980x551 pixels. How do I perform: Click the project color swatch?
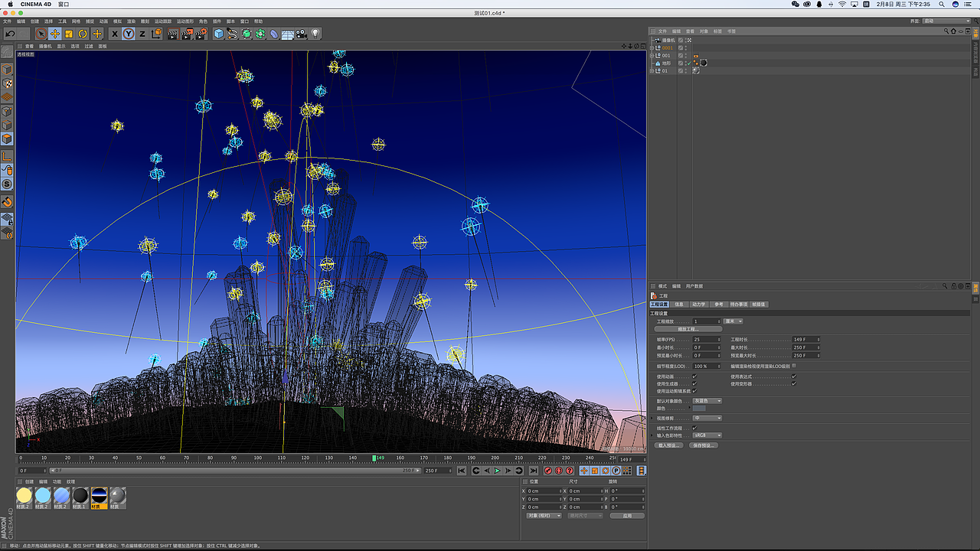699,409
